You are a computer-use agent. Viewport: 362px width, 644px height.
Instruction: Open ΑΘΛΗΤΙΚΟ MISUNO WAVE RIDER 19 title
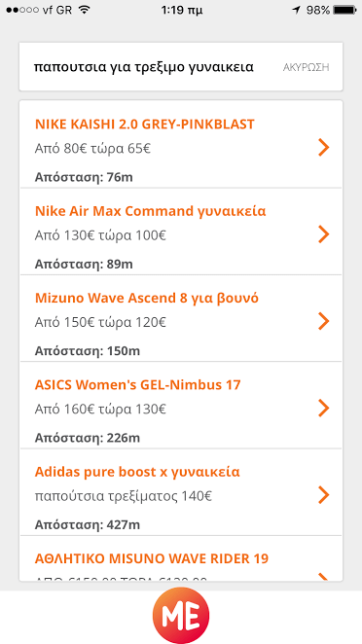coord(152,558)
